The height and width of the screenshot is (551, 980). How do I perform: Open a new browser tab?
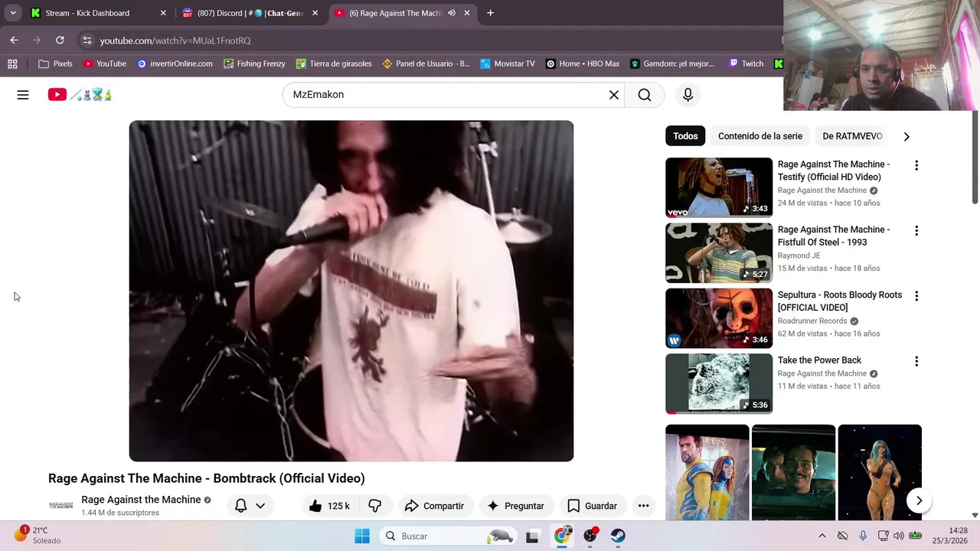pyautogui.click(x=490, y=13)
